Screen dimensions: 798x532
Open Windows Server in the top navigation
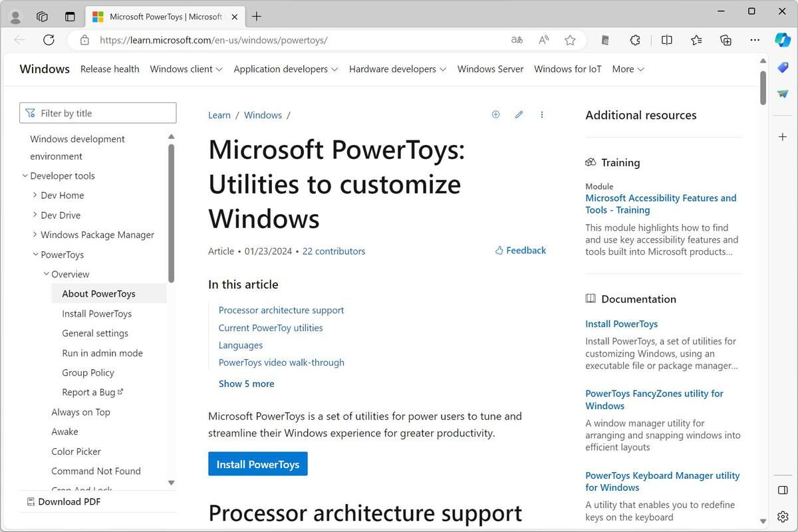[490, 69]
